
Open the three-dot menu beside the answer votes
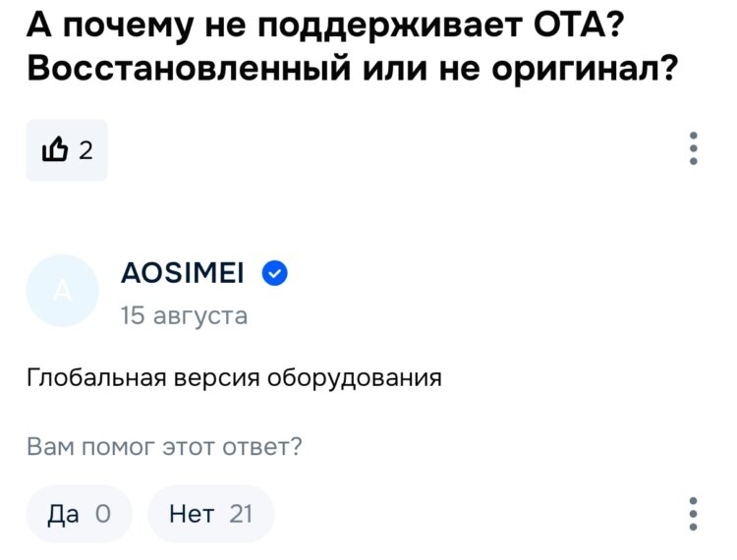[694, 514]
